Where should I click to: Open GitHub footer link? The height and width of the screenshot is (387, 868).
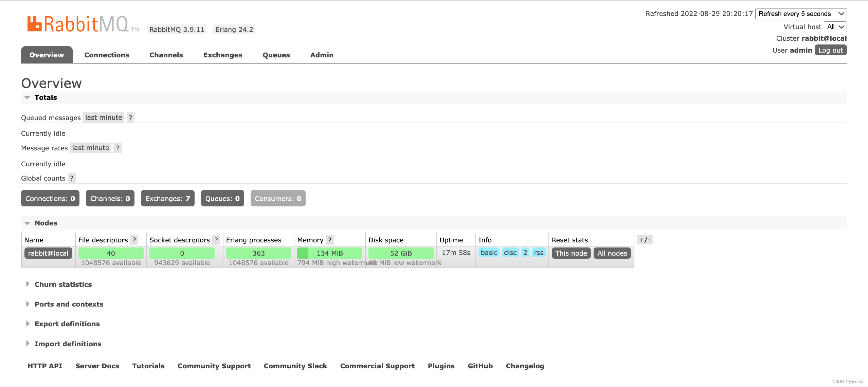(480, 366)
